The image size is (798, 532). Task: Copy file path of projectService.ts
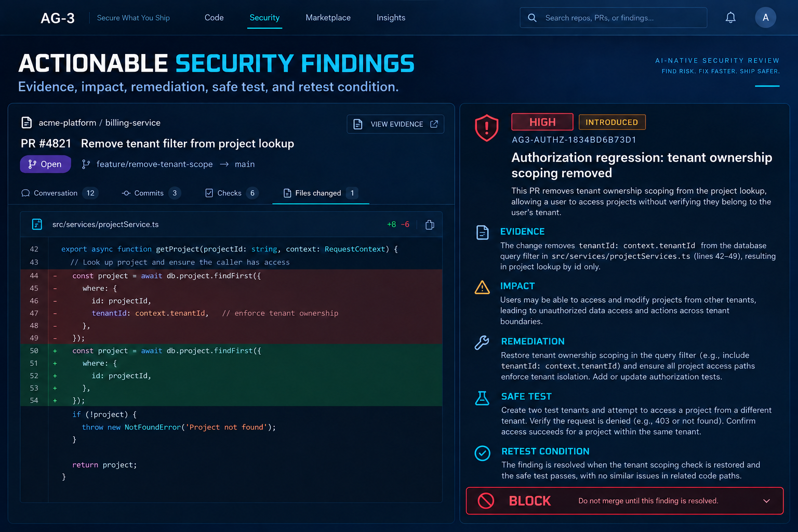click(x=430, y=224)
